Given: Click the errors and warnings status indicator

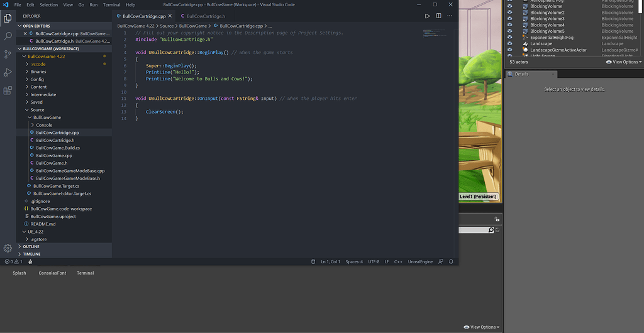Looking at the screenshot, I should click(14, 261).
